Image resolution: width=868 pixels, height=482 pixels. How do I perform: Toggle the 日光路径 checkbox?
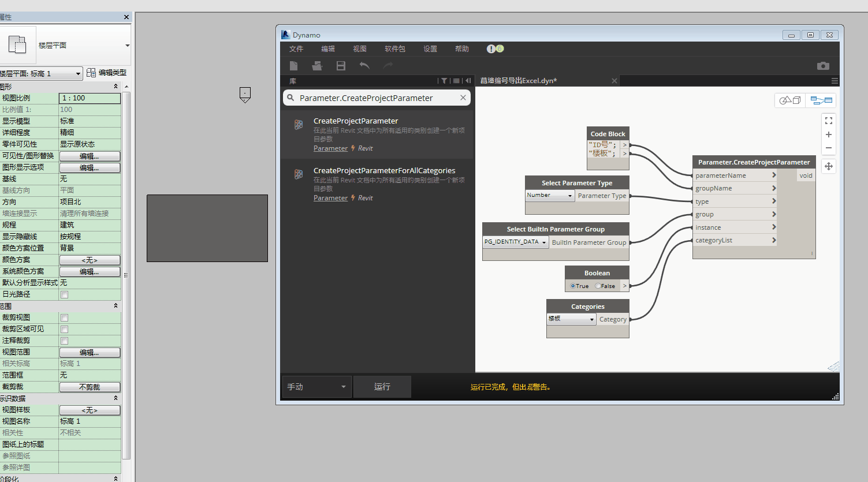(x=65, y=294)
